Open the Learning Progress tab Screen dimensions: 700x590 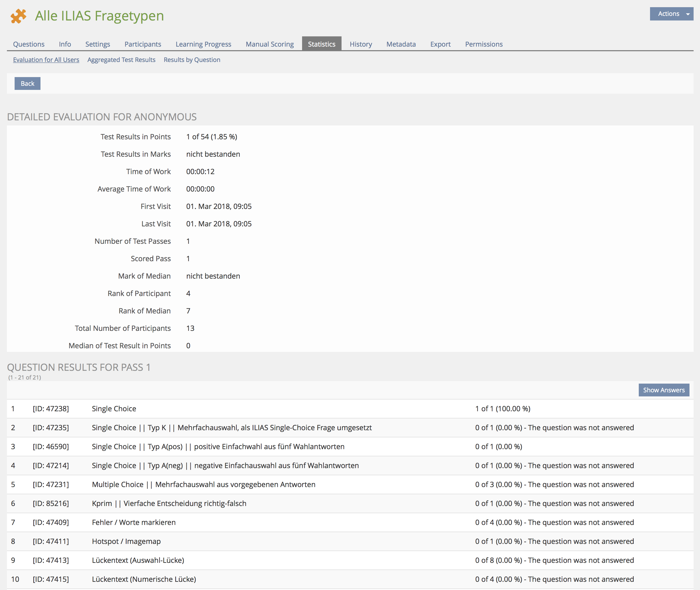203,44
